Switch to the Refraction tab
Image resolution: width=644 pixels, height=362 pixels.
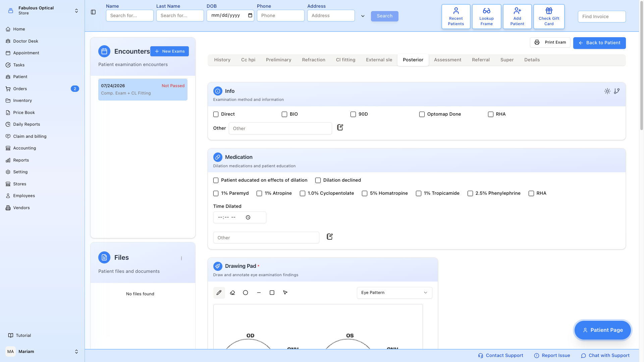[x=314, y=60]
